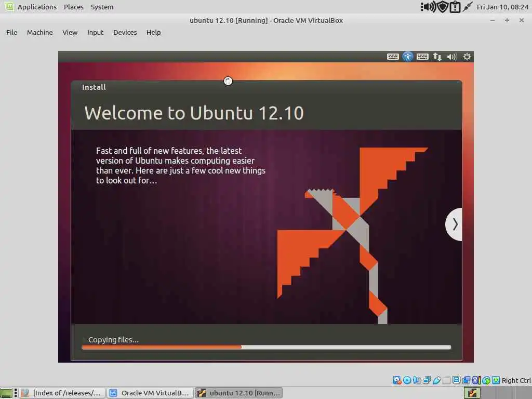Image resolution: width=532 pixels, height=399 pixels.
Task: Toggle the mouse integration status icon
Action: click(x=486, y=380)
